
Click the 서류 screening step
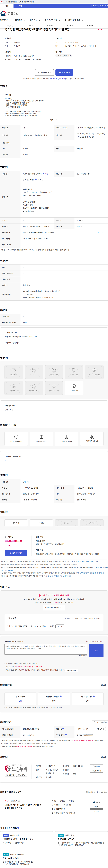(16, 523)
